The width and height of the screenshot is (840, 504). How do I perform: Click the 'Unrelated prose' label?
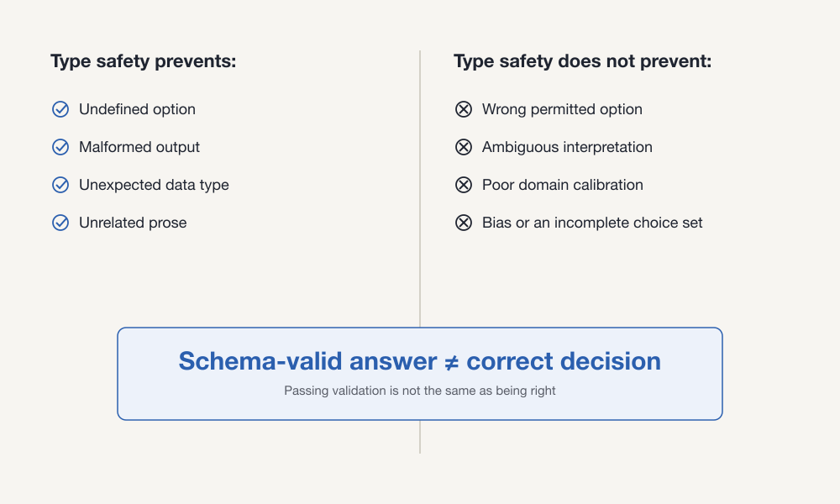point(133,223)
